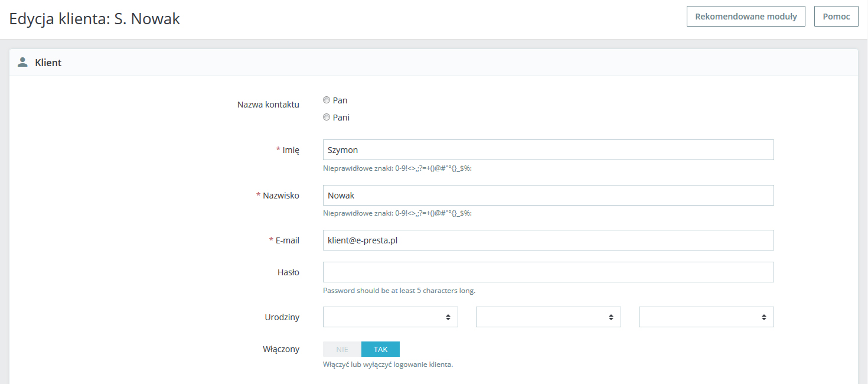Open the first Urodziny dropdown
The image size is (868, 384).
click(x=390, y=317)
